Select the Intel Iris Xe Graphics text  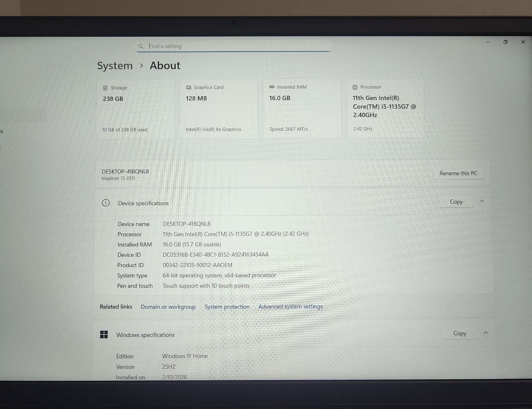point(213,129)
